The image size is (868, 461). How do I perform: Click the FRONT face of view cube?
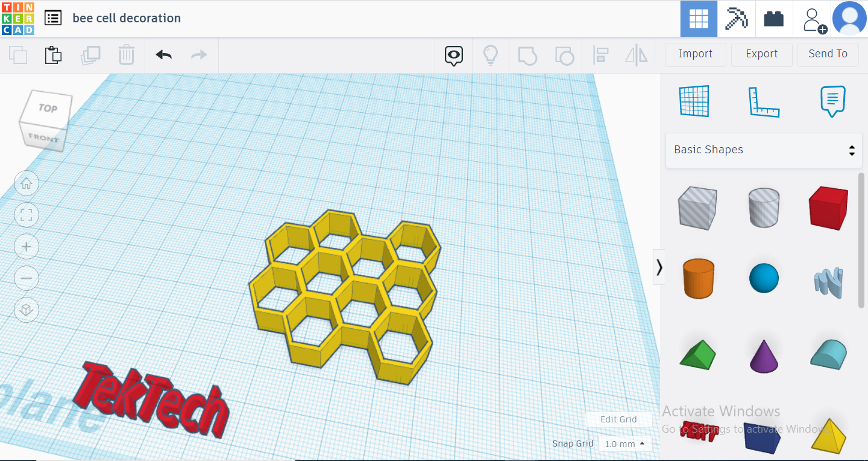click(x=44, y=138)
